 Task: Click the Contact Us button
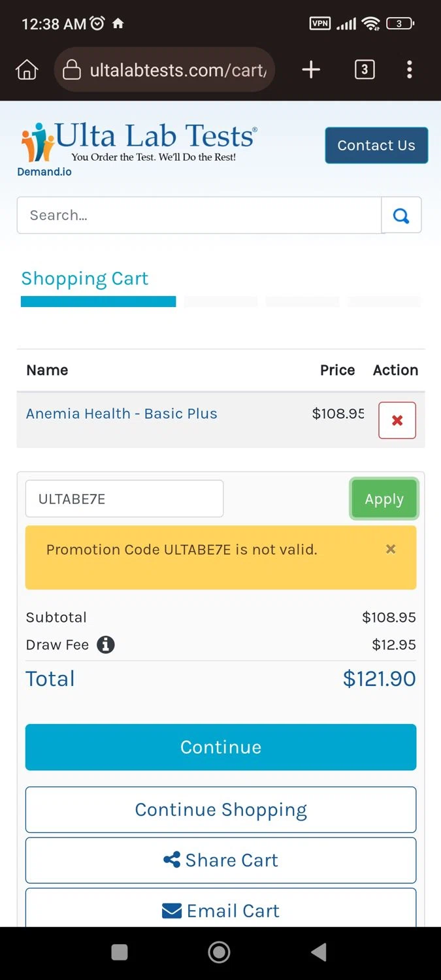(376, 145)
